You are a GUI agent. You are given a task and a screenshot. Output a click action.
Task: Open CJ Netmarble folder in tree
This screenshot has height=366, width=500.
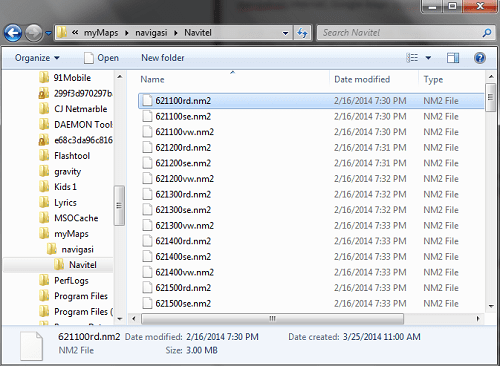coord(73,109)
